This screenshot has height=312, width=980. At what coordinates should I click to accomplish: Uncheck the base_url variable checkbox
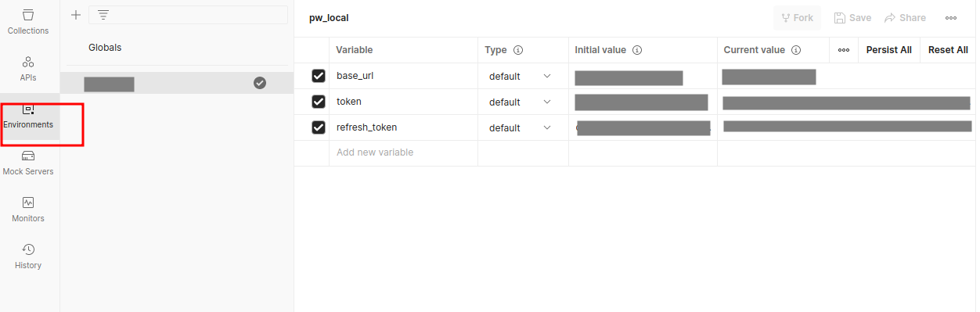tap(319, 76)
